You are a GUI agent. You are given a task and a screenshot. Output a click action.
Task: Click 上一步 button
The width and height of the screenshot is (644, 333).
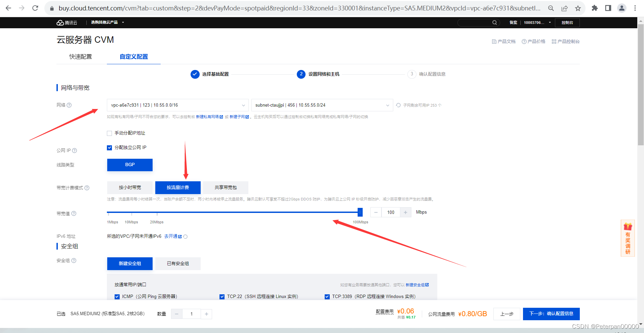[507, 314]
